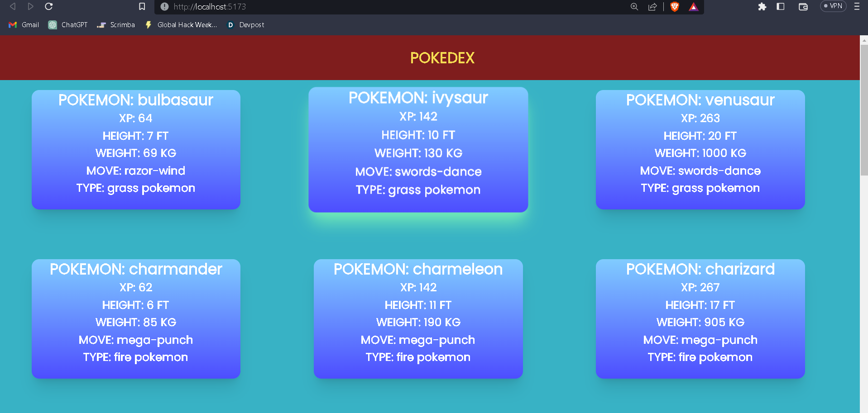
Task: Click 'WEIGHT: 69 KG' text
Action: pyautogui.click(x=136, y=153)
